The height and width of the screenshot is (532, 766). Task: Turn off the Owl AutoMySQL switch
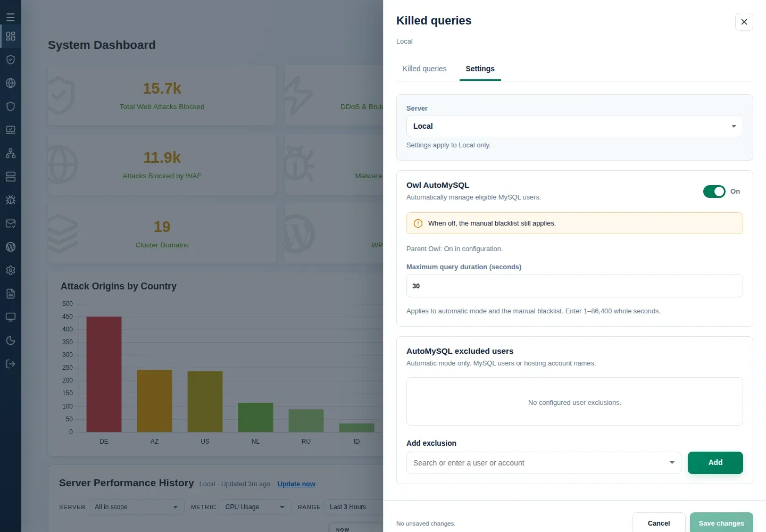714,192
